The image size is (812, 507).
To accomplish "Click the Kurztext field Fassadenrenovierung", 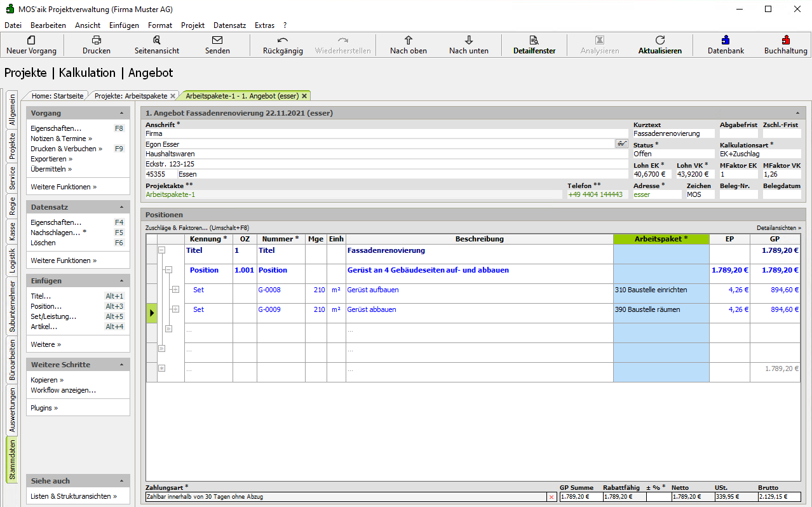I will coord(673,133).
